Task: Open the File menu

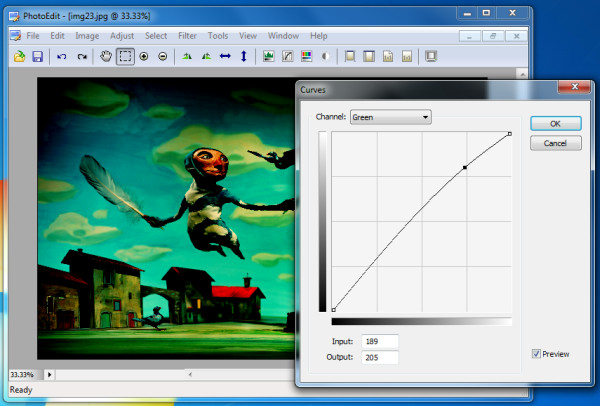Action: [x=33, y=36]
